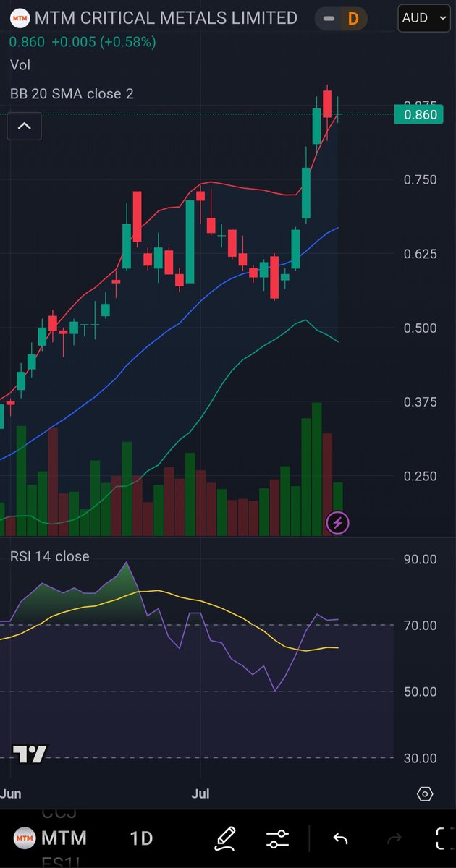
Task: Click the purple lightning bolt event icon
Action: pyautogui.click(x=338, y=522)
